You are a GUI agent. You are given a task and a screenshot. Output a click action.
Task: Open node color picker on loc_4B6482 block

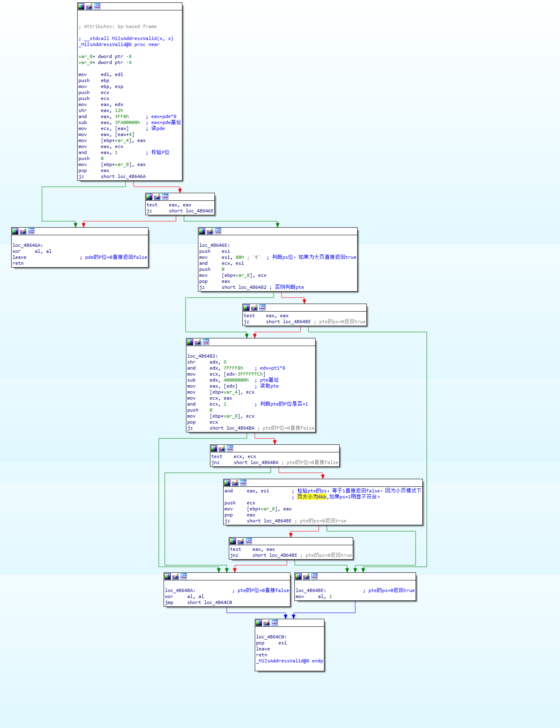[190, 342]
